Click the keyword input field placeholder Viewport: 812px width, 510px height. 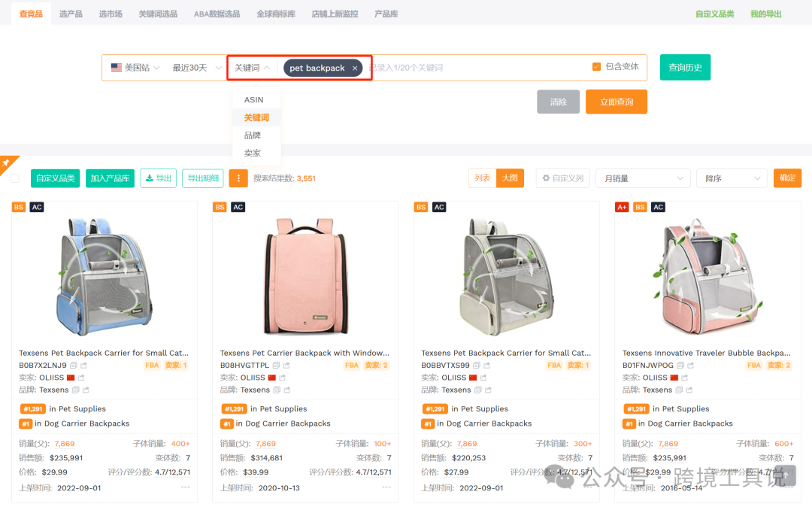(408, 68)
